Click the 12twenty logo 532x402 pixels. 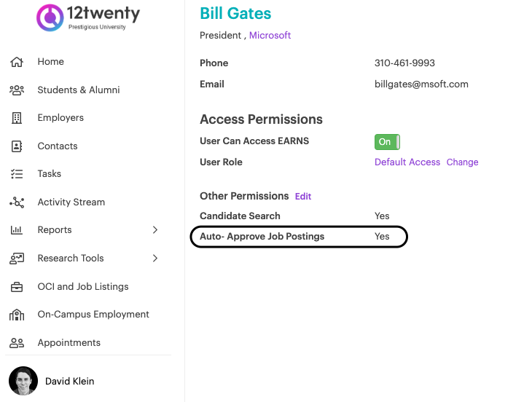pos(88,17)
